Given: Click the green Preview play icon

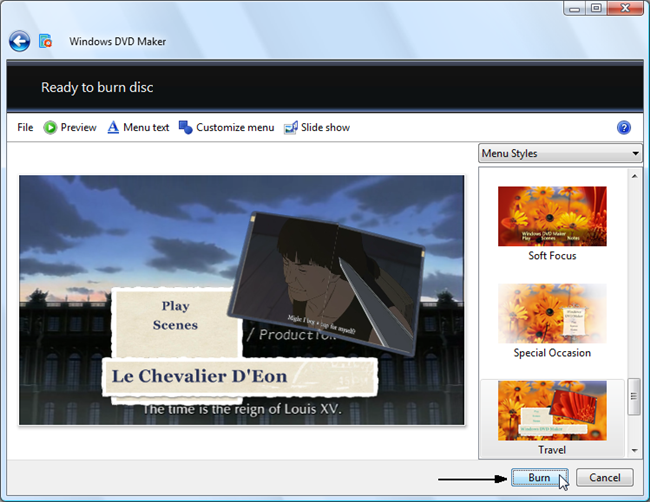Looking at the screenshot, I should [50, 128].
